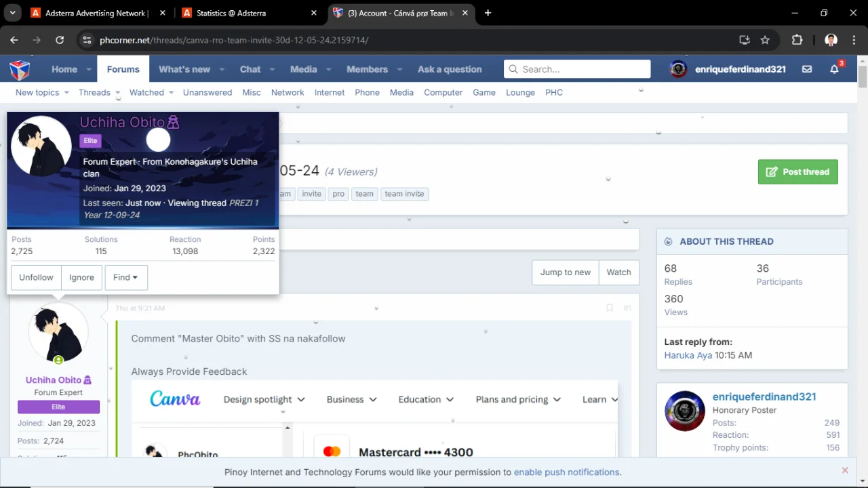Open the Chrome three-dot menu
The width and height of the screenshot is (868, 488).
(x=854, y=40)
